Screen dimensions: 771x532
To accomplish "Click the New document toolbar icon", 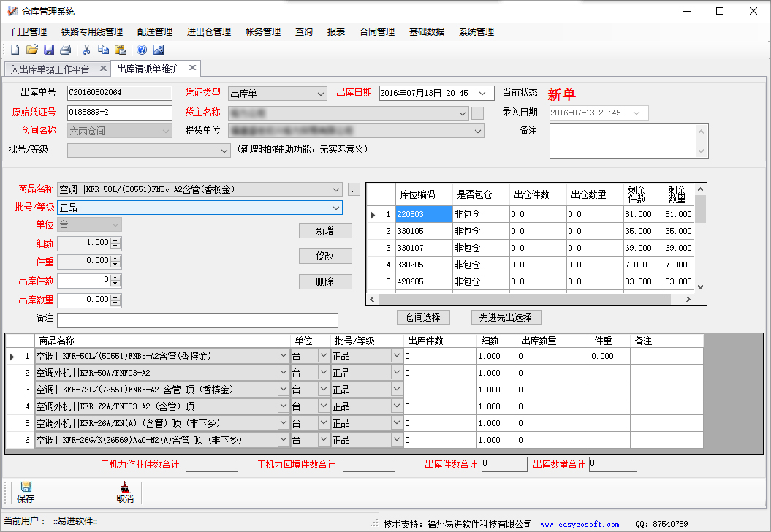I will (x=15, y=50).
